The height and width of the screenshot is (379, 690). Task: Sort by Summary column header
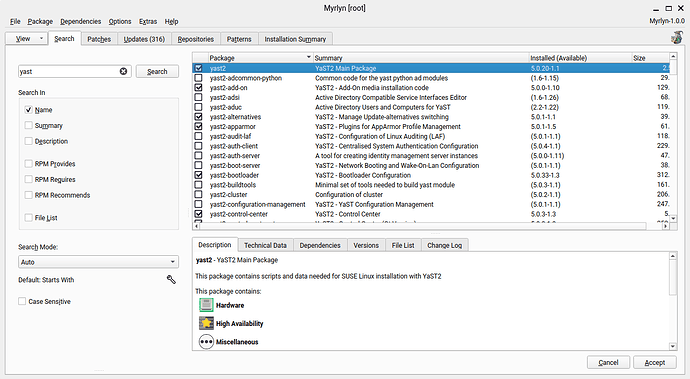(421, 58)
